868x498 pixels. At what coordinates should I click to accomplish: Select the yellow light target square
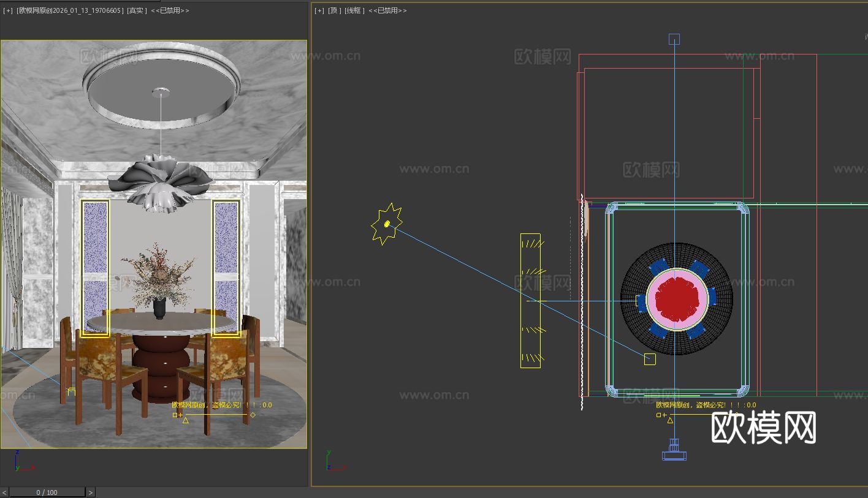point(650,359)
